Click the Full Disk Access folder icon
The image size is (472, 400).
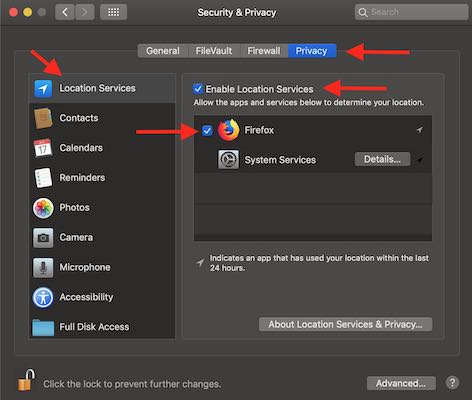(43, 327)
